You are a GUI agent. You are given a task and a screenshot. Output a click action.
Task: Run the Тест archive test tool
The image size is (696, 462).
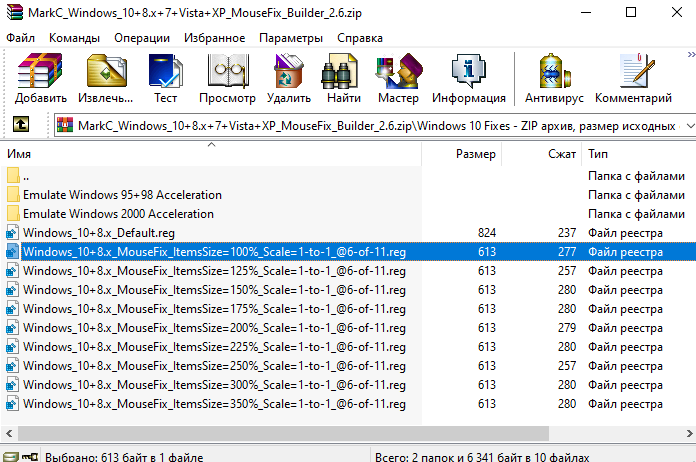click(165, 71)
